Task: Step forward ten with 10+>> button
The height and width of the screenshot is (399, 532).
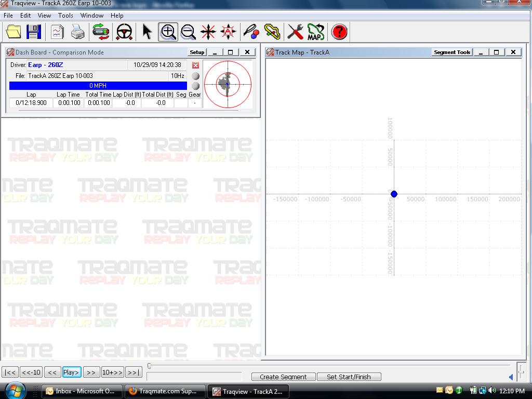Action: coord(113,373)
